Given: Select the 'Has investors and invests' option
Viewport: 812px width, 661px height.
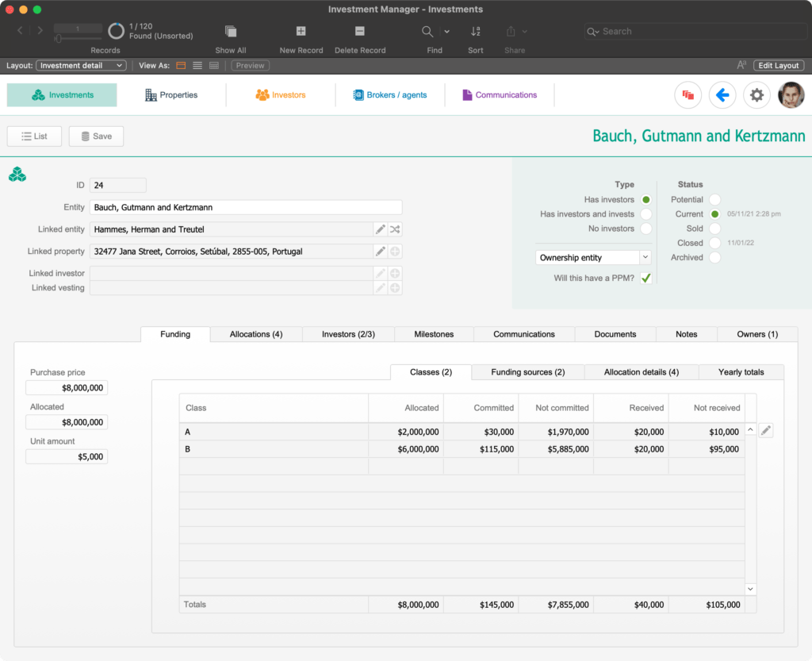Looking at the screenshot, I should pos(646,213).
